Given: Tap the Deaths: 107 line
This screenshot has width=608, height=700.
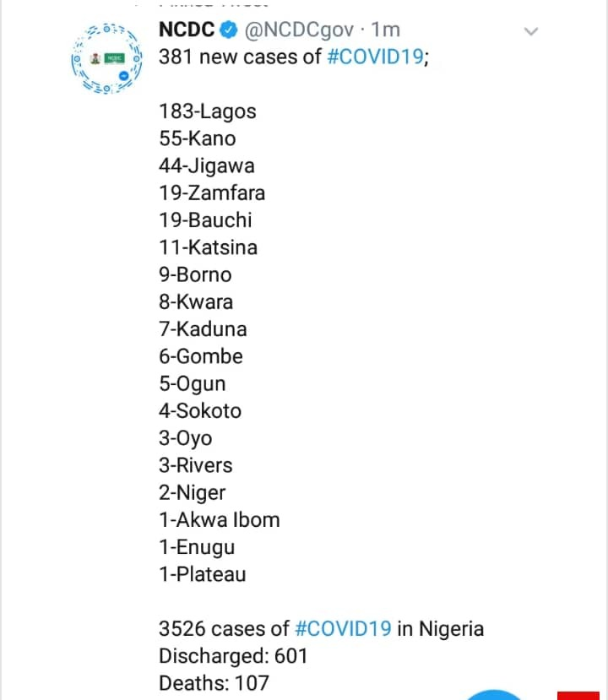Looking at the screenshot, I should [214, 682].
